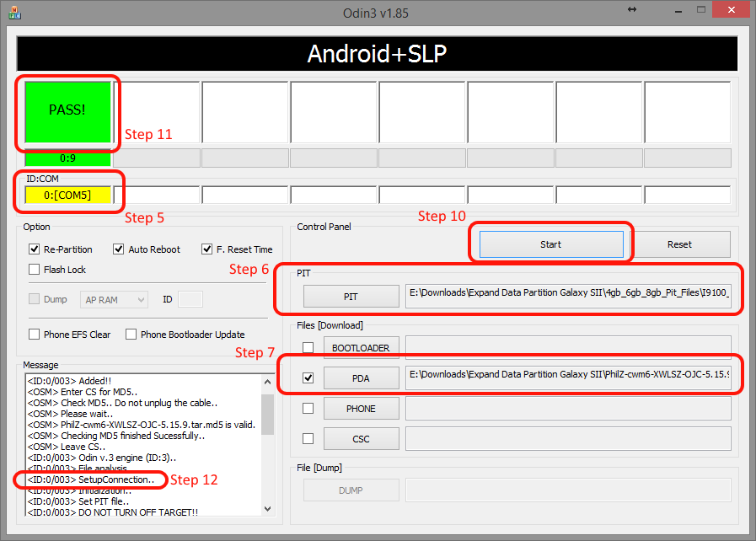Click the PDA file path field
756x541 pixels.
(568, 378)
